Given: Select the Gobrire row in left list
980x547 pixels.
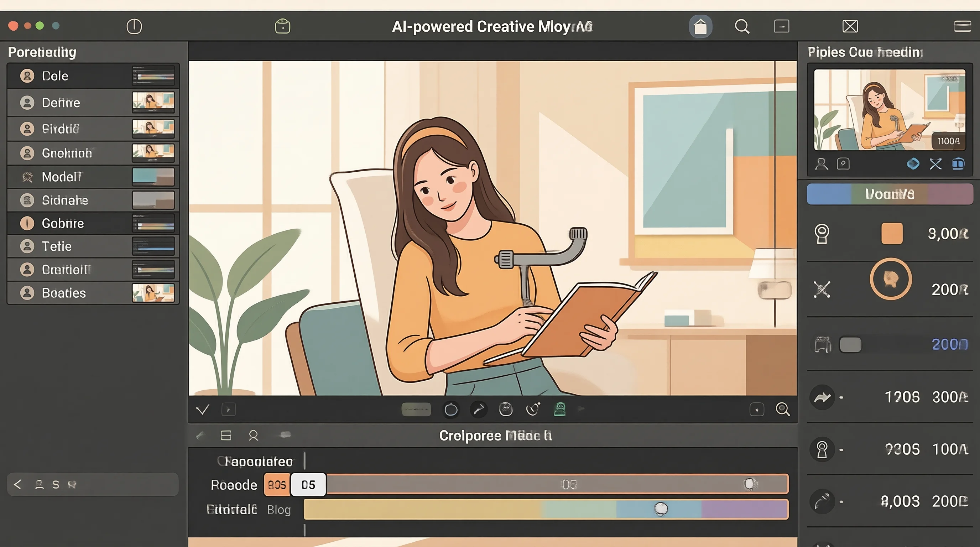Looking at the screenshot, I should click(x=93, y=223).
